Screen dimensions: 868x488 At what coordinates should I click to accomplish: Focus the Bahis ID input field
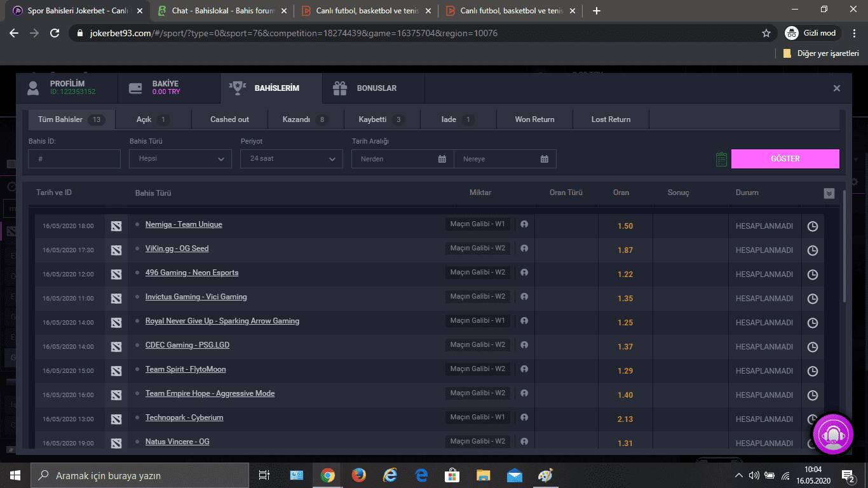tap(74, 159)
